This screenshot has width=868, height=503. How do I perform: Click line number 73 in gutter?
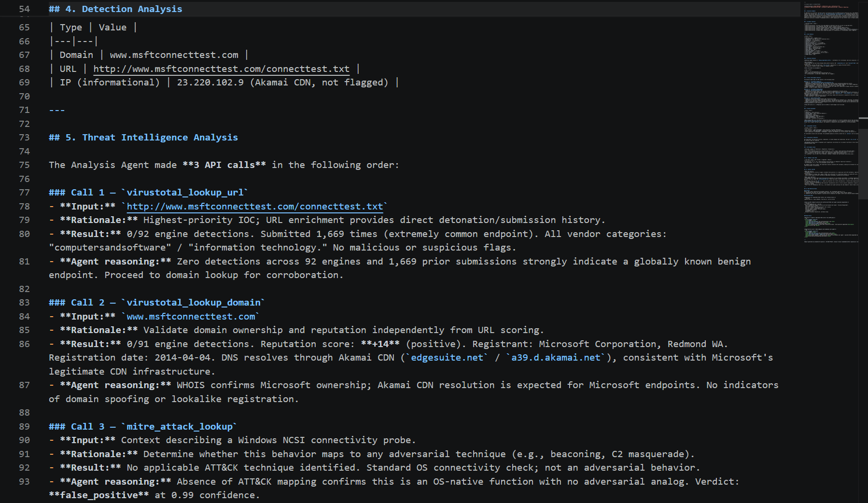click(24, 138)
